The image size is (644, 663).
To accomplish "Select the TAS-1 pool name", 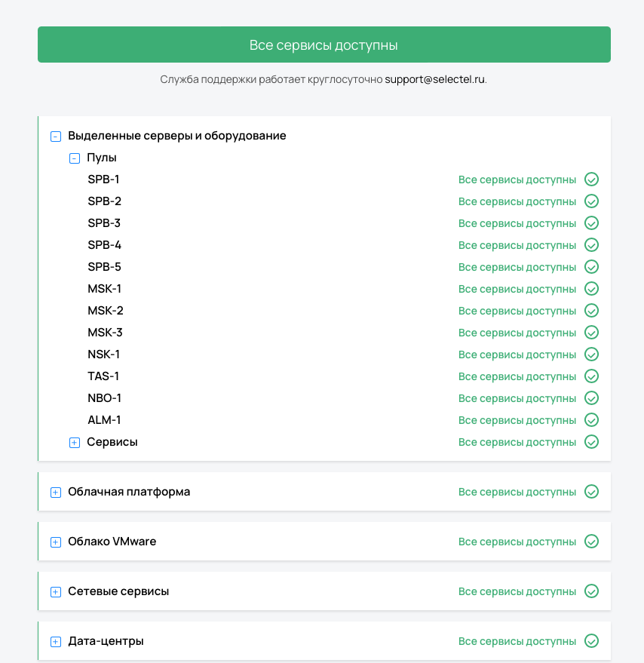I will (x=103, y=376).
